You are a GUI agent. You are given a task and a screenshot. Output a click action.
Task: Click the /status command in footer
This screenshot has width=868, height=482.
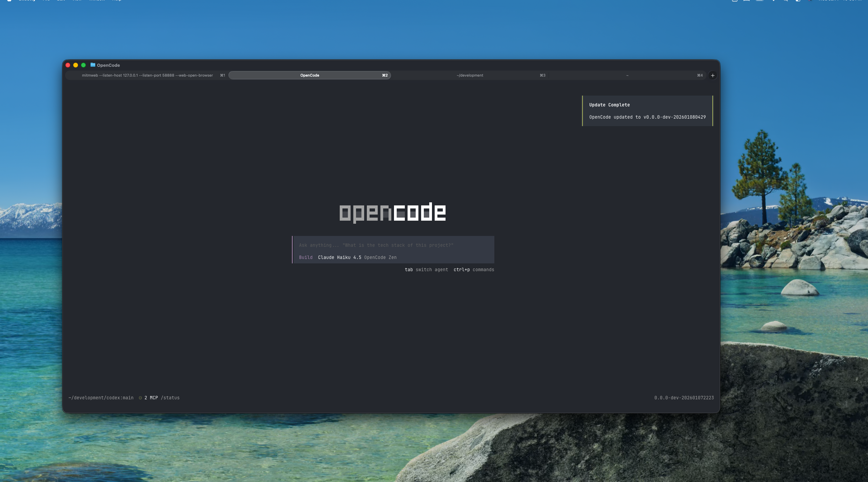pos(170,398)
